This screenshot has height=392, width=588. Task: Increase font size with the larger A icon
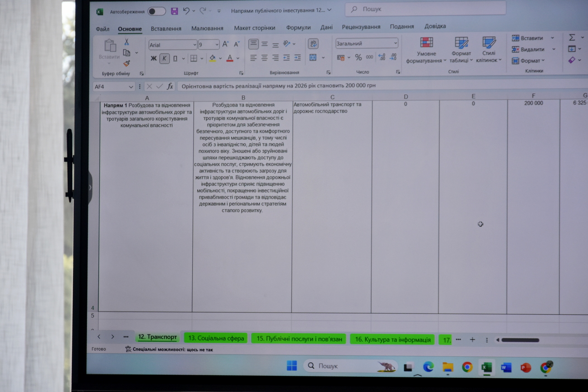225,44
